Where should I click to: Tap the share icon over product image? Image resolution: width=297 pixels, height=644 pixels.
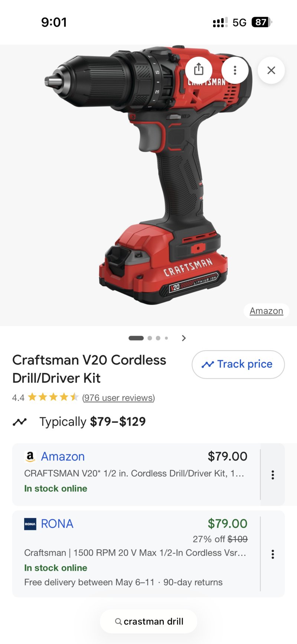(x=199, y=70)
